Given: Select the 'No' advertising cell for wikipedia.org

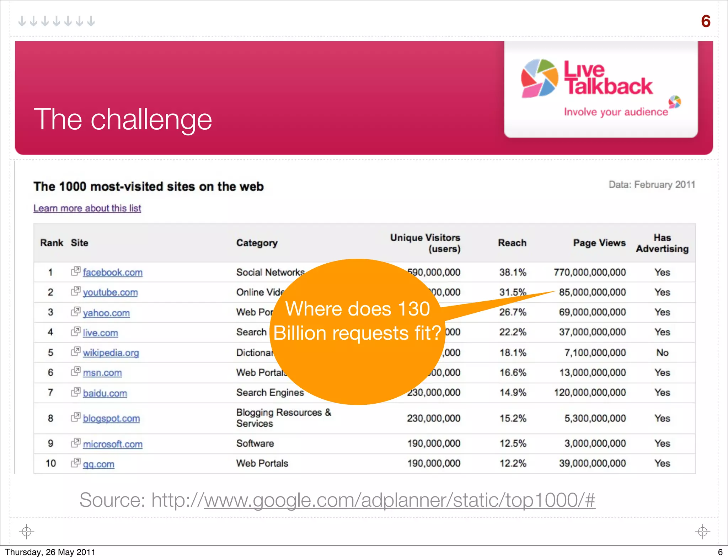Looking at the screenshot, I should 662,353.
